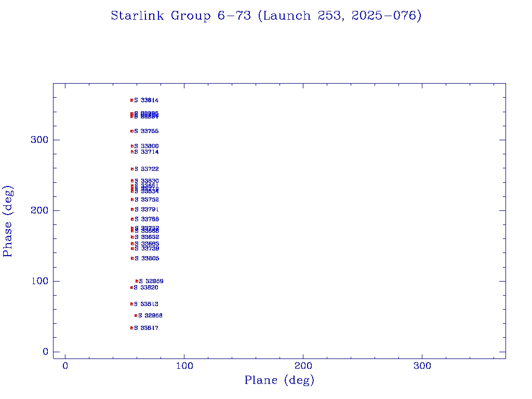This screenshot has height=399, width=532.
Task: Pick the "S 33722" satellite label
Action: (147, 169)
